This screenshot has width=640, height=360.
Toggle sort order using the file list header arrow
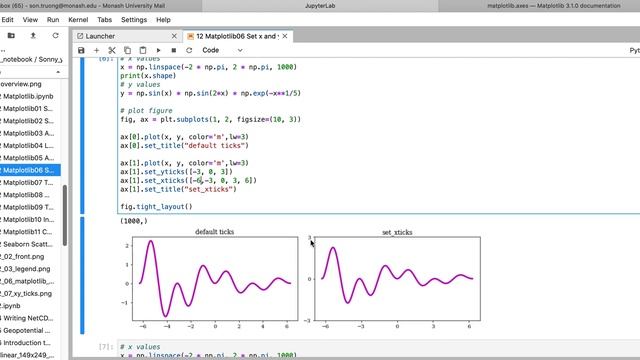click(x=58, y=72)
